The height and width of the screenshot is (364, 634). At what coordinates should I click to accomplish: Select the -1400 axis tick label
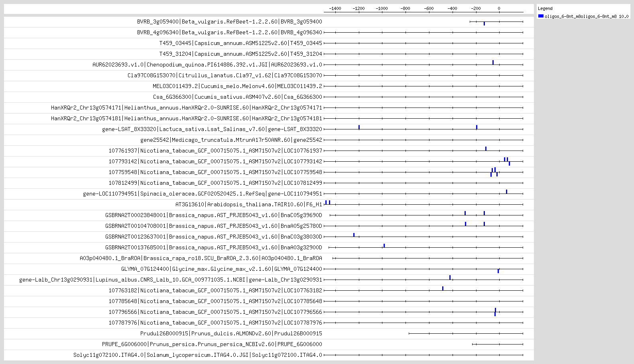pyautogui.click(x=335, y=8)
